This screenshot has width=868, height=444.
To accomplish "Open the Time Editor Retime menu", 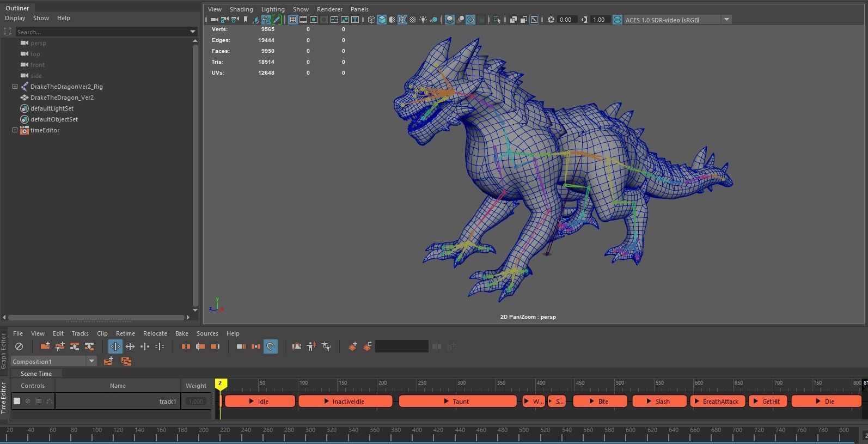I will (x=125, y=333).
